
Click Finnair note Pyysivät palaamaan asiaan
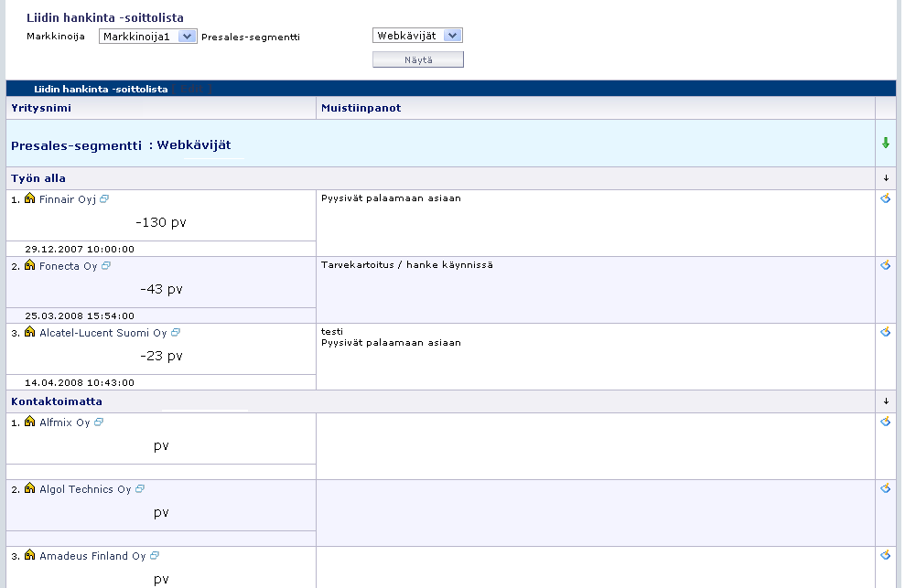point(391,198)
